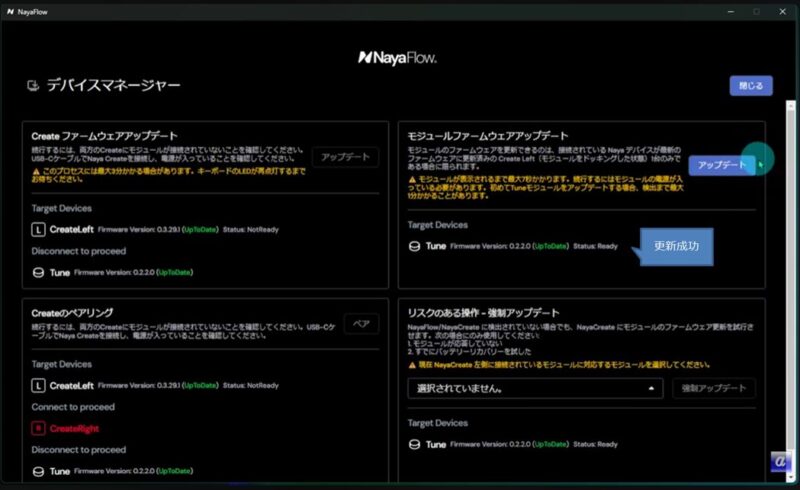
Task: Click greyed アップデート button in Create firmware panel
Action: pos(345,157)
